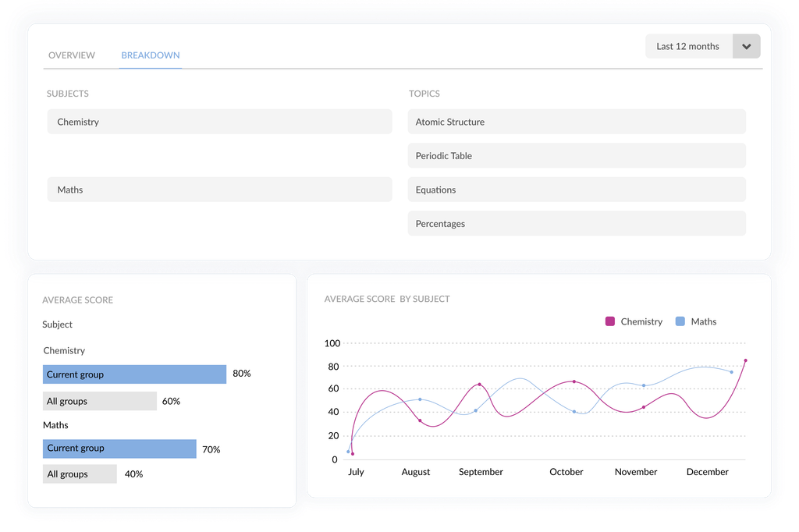This screenshot has width=799, height=532.
Task: Switch to the Breakdown tab
Action: click(x=150, y=55)
